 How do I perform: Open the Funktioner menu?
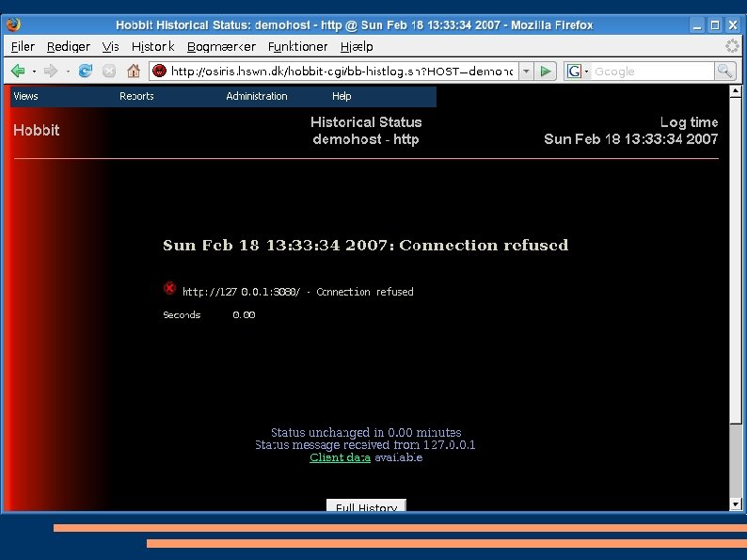(x=297, y=47)
